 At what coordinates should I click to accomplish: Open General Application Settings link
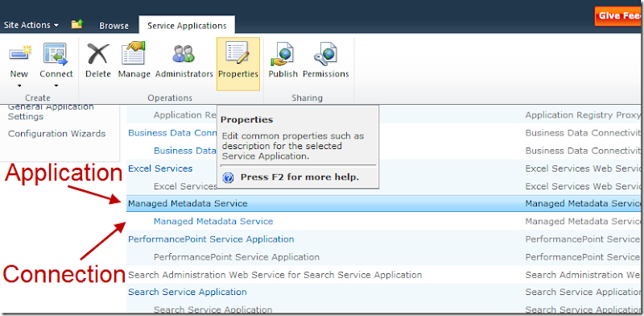[x=51, y=111]
